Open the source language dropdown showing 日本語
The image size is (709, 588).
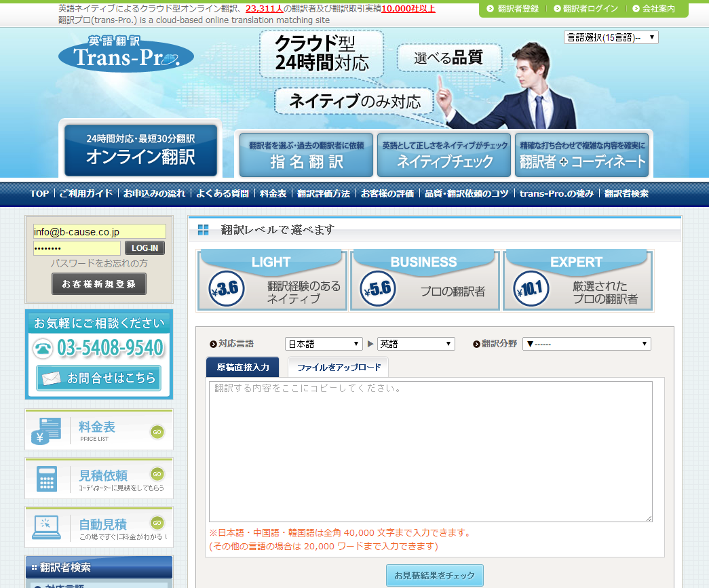click(x=324, y=344)
